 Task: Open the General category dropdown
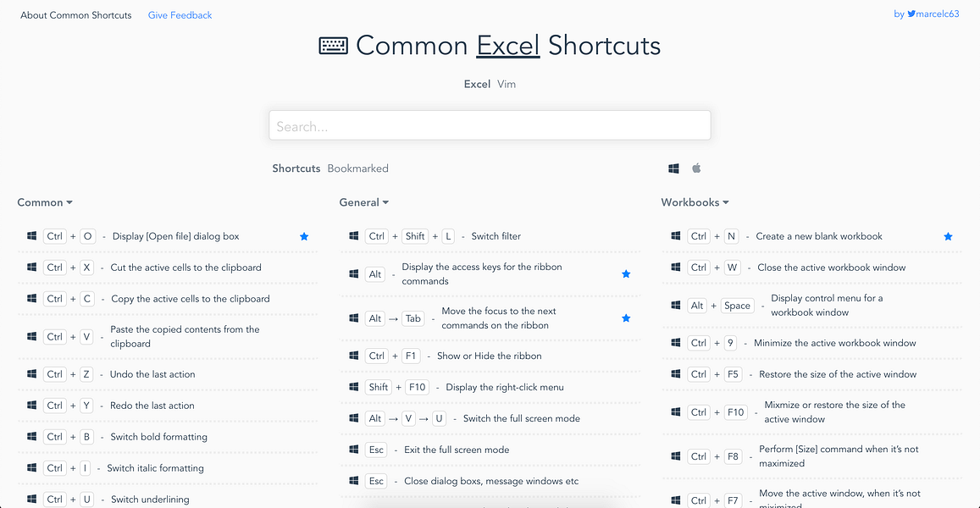pos(364,202)
